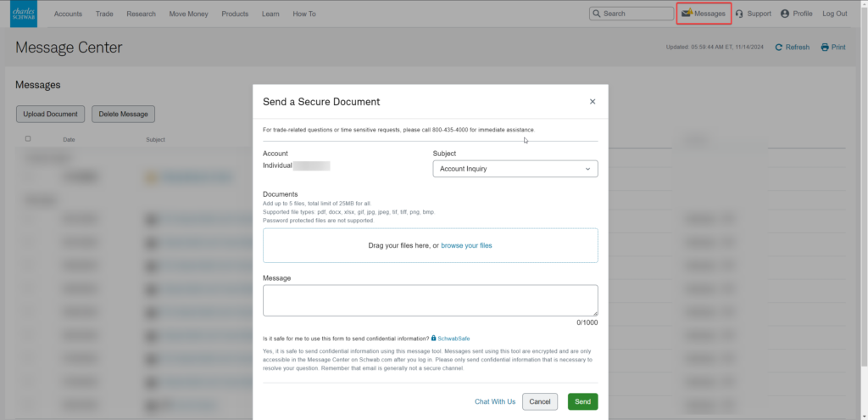Click the 0/1000 character counter
Image resolution: width=868 pixels, height=420 pixels.
click(x=587, y=322)
